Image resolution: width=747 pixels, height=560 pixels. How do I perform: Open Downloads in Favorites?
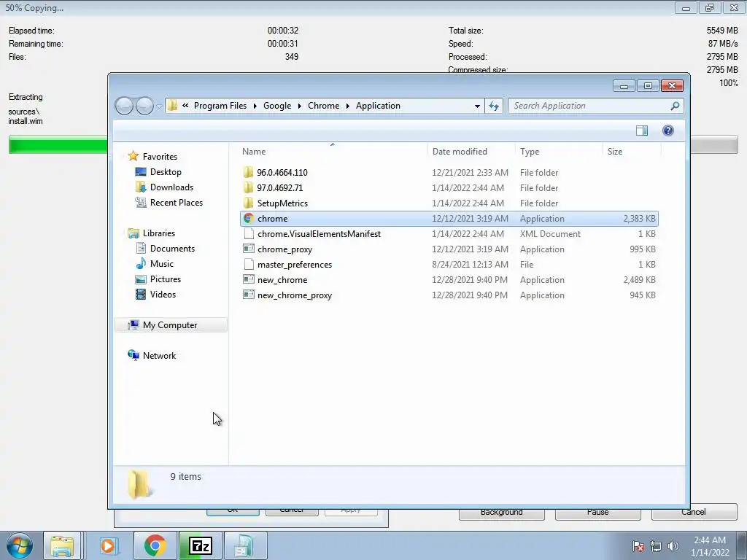coord(171,187)
